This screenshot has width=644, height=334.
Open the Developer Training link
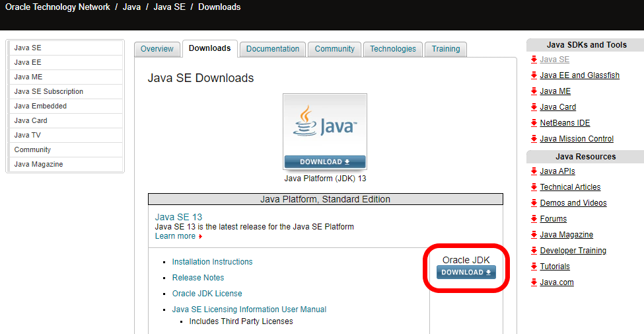[573, 251]
